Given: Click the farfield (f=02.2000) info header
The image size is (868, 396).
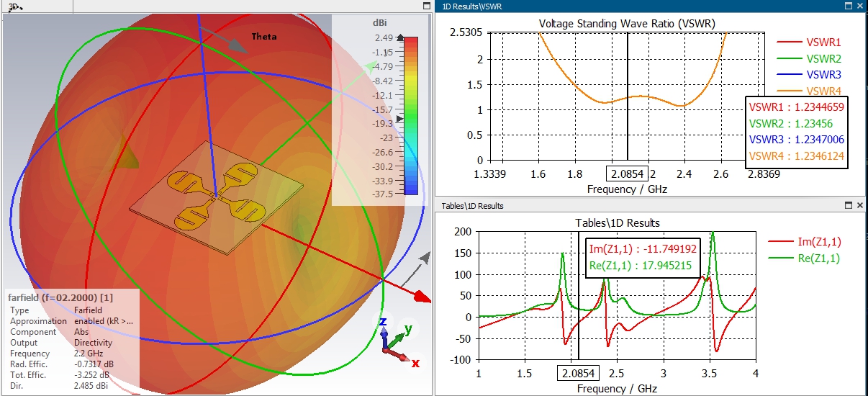Looking at the screenshot, I should click(x=61, y=297).
